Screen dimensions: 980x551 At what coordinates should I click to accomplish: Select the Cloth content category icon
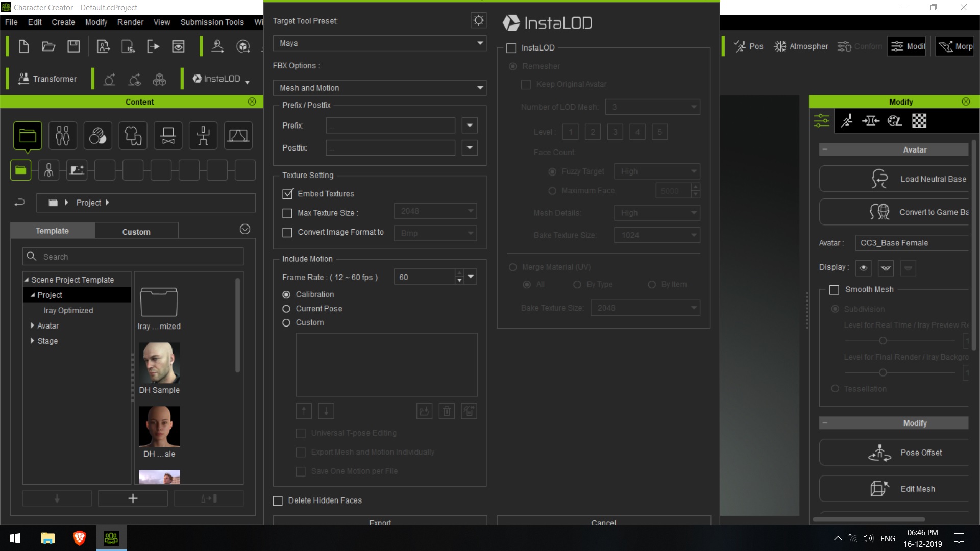coord(133,136)
